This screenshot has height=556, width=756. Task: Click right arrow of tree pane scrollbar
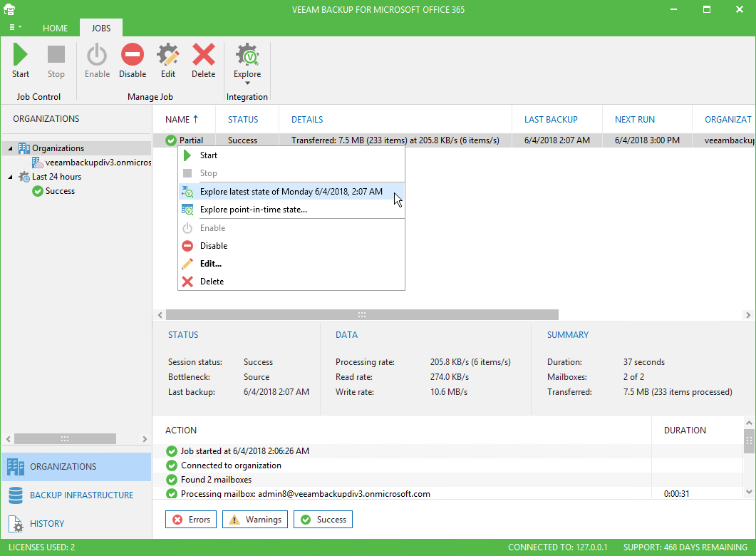click(x=145, y=439)
